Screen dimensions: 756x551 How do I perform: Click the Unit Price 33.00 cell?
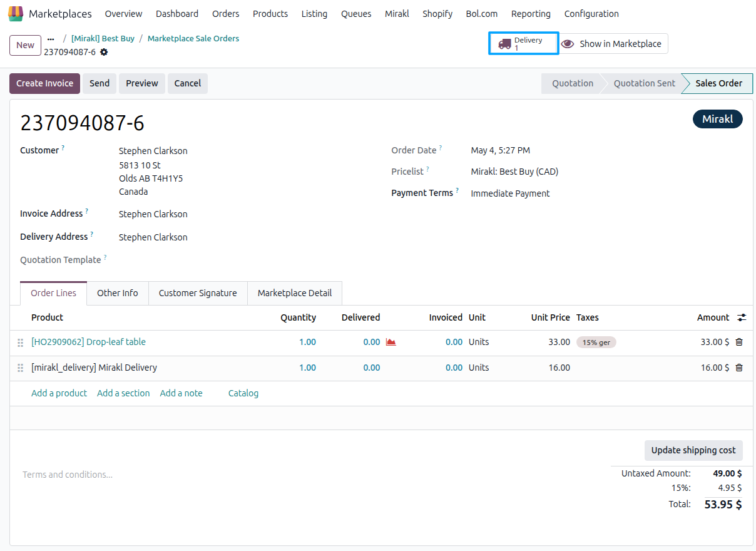[559, 342]
